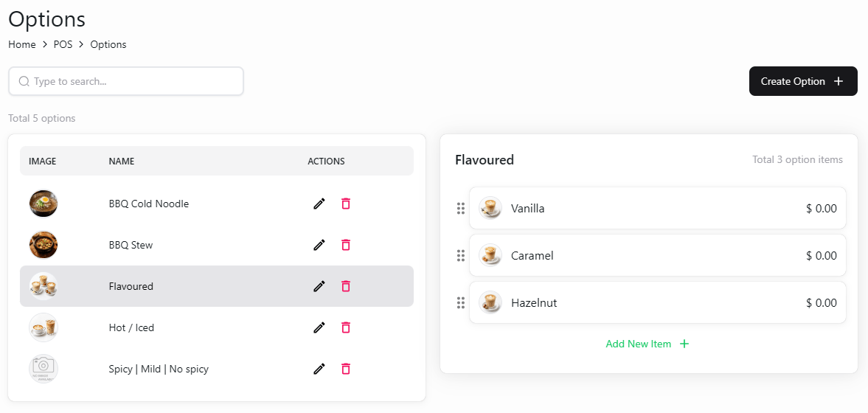This screenshot has width=868, height=413.
Task: Click the Hazelnut price $ 0.00
Action: 822,303
